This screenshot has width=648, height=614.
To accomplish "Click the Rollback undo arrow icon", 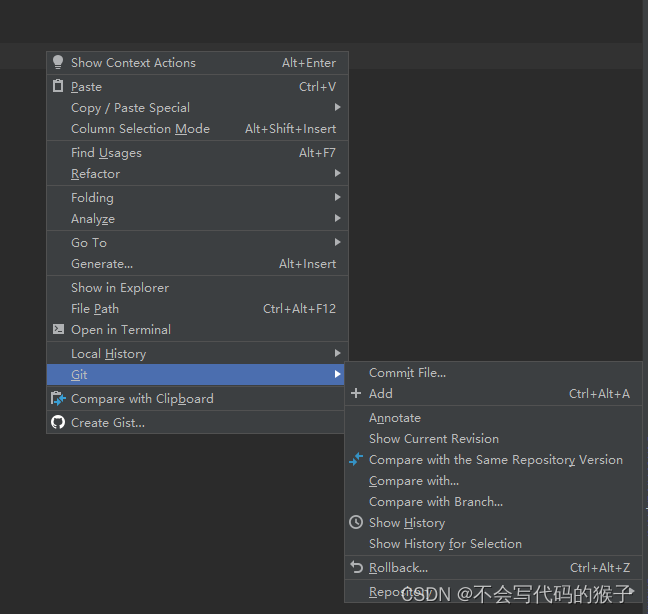I will tap(356, 567).
